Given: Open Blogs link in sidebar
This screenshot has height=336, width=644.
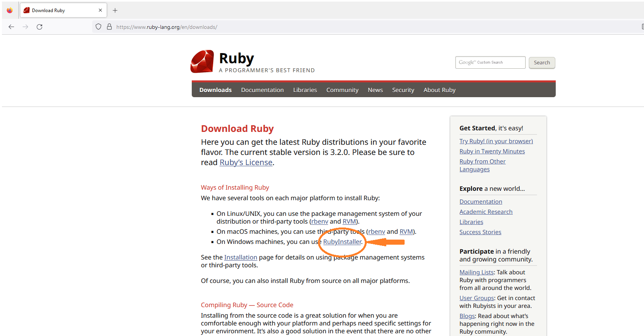Looking at the screenshot, I should [467, 316].
